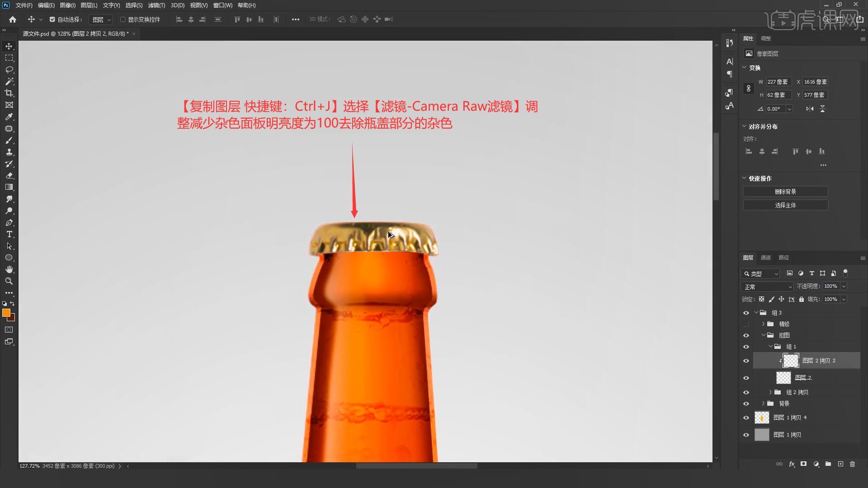Open the opacity 不透明度 dropdown arrow
Screen dimensions: 868x488
(844, 286)
